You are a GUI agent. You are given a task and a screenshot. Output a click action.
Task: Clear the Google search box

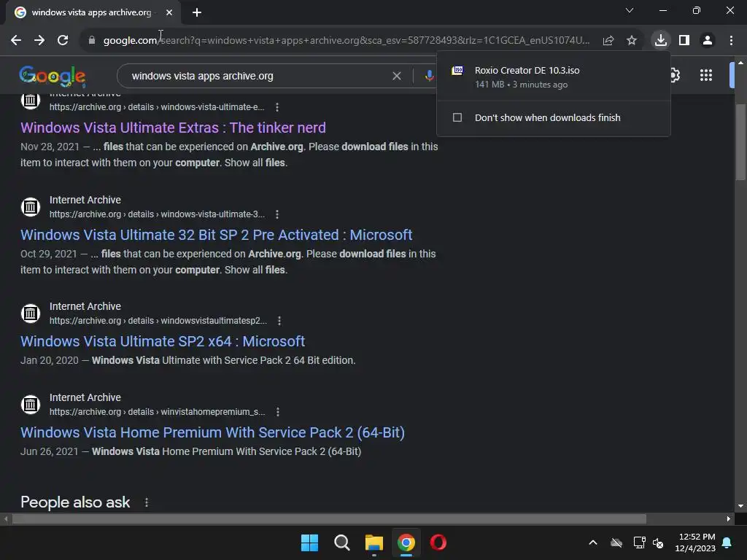point(396,76)
